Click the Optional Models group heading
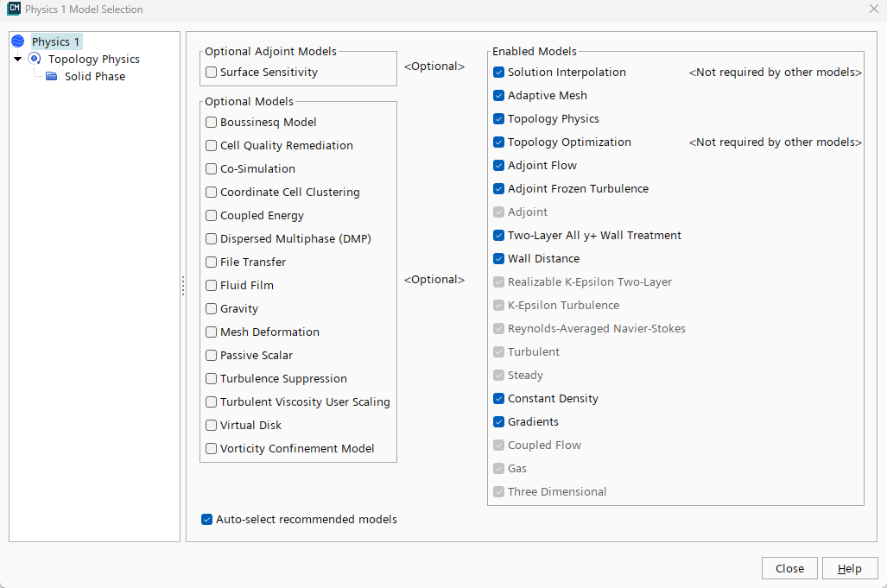Screen dimensions: 887x588 click(249, 102)
